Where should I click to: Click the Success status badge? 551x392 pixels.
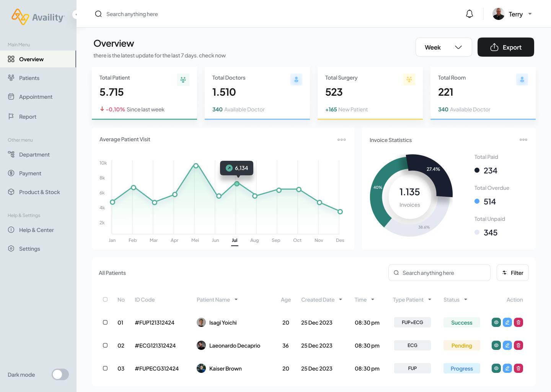tap(461, 322)
